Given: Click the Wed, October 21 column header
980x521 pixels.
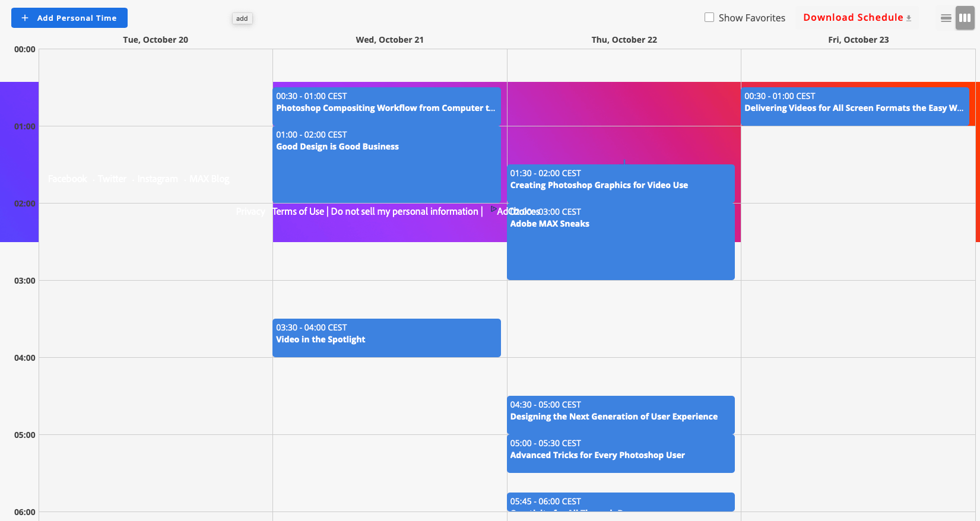Looking at the screenshot, I should (390, 40).
